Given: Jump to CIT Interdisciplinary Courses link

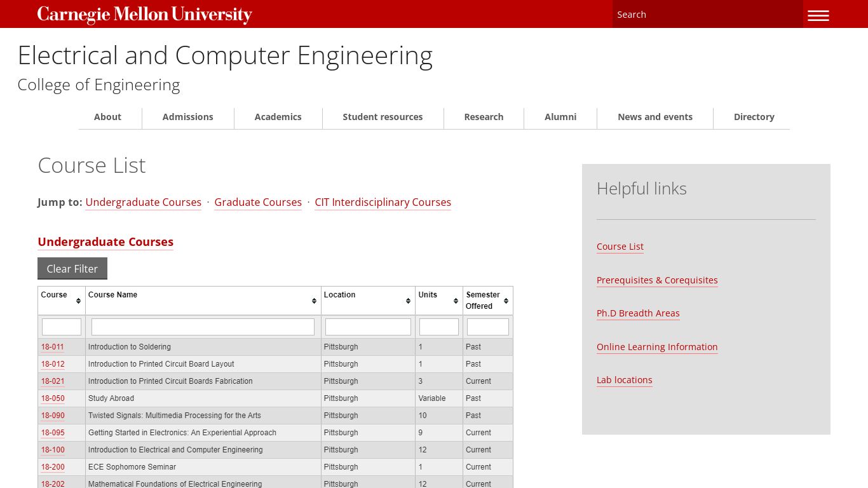Looking at the screenshot, I should (x=383, y=202).
